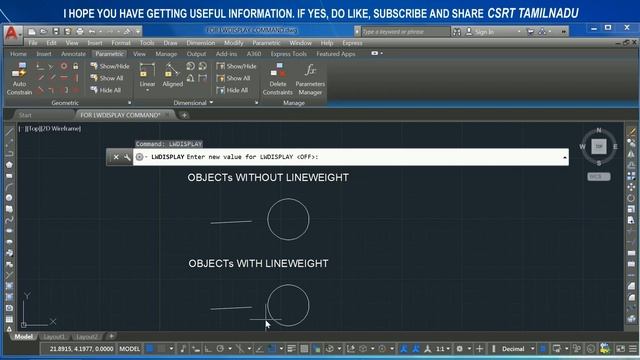This screenshot has height=360, width=640.
Task: Apply the Horizontal geometric constraint
Action: coord(64,78)
